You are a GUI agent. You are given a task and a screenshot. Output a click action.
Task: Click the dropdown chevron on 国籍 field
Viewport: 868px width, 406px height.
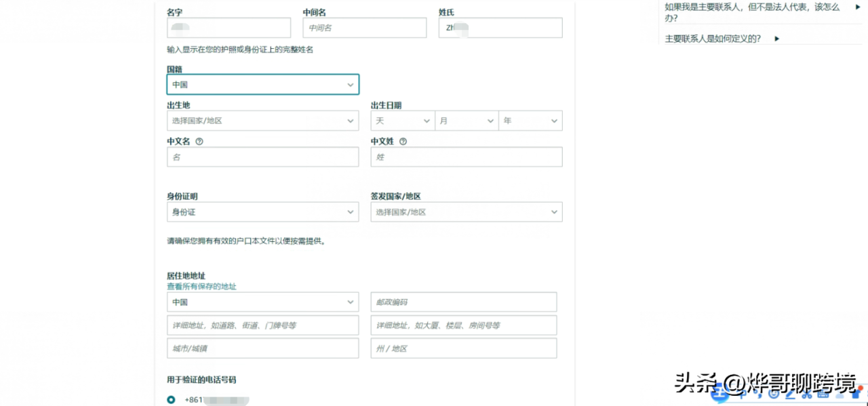pyautogui.click(x=351, y=84)
